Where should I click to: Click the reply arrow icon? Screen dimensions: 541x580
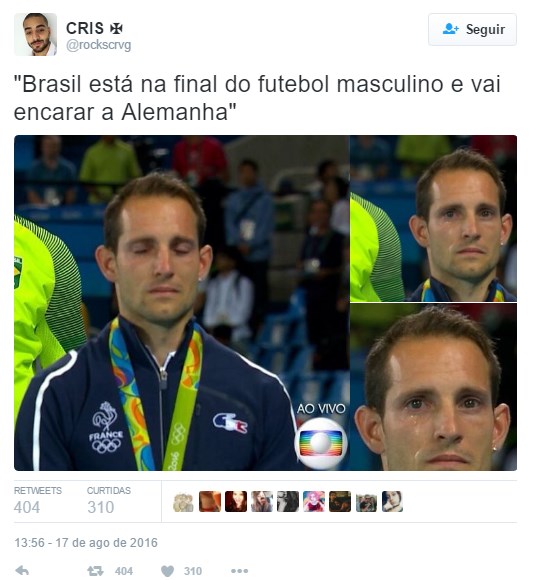tap(23, 571)
